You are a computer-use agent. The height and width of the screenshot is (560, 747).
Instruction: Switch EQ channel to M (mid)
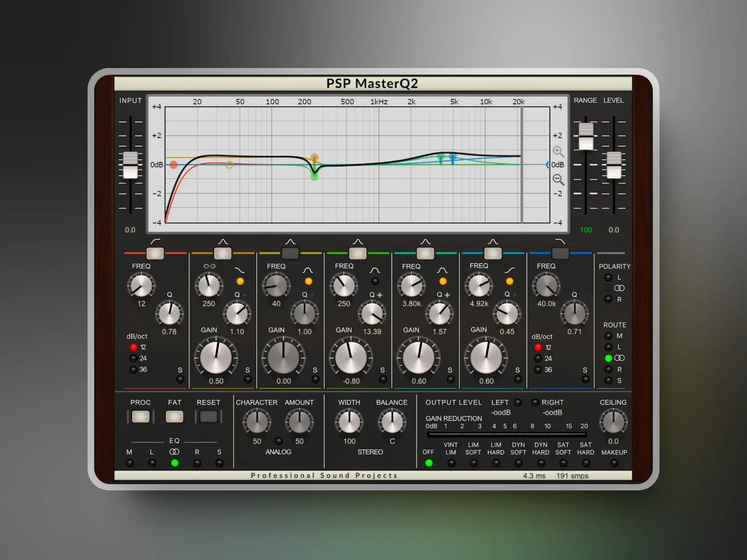pos(130,463)
